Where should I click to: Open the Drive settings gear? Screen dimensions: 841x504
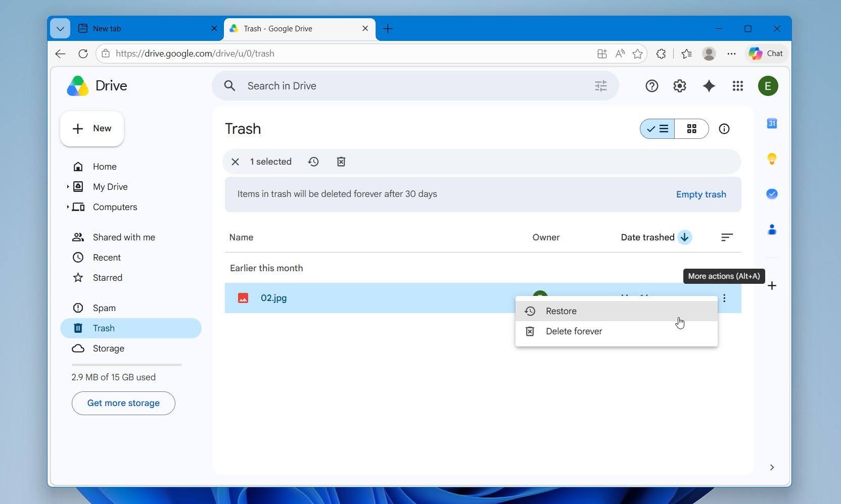(679, 86)
